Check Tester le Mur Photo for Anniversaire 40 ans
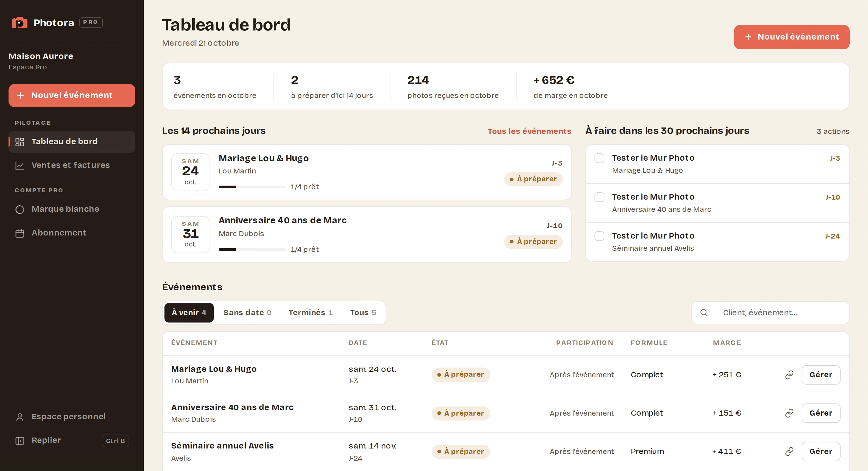This screenshot has height=471, width=868. tap(599, 197)
